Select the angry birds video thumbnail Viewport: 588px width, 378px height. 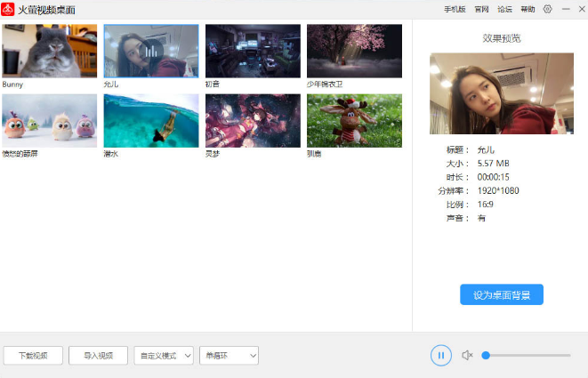pos(50,120)
